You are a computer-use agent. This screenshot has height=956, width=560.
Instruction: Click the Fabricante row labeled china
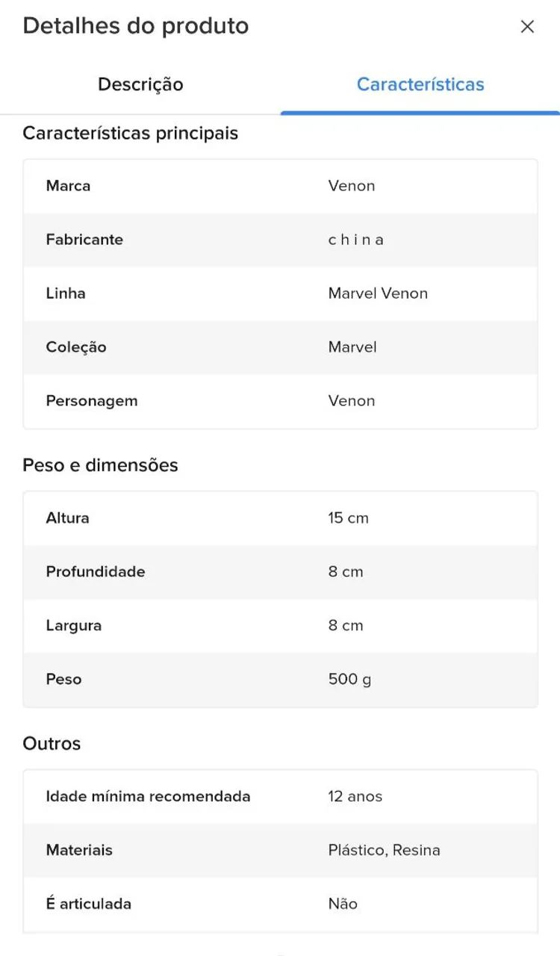pos(281,240)
